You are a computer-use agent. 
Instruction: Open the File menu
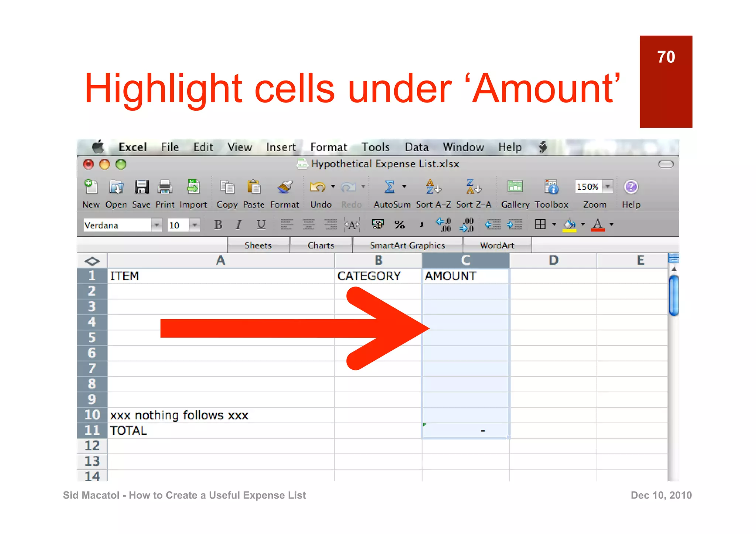tap(170, 147)
